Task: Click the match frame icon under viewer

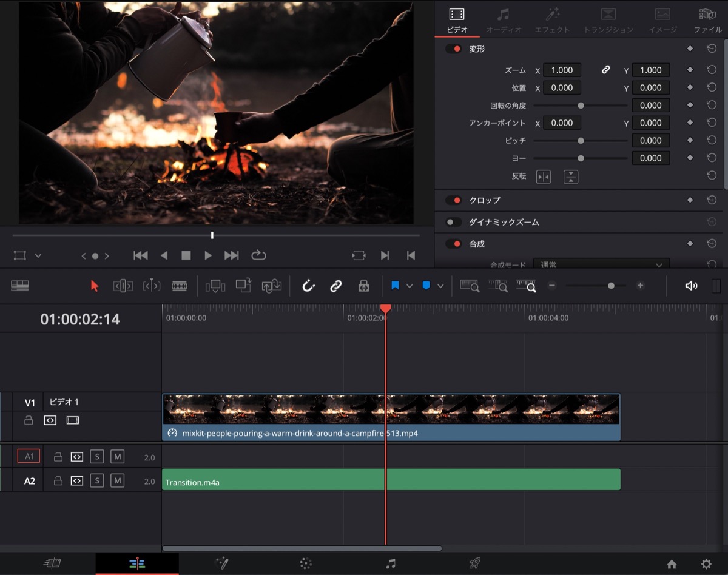Action: point(359,255)
